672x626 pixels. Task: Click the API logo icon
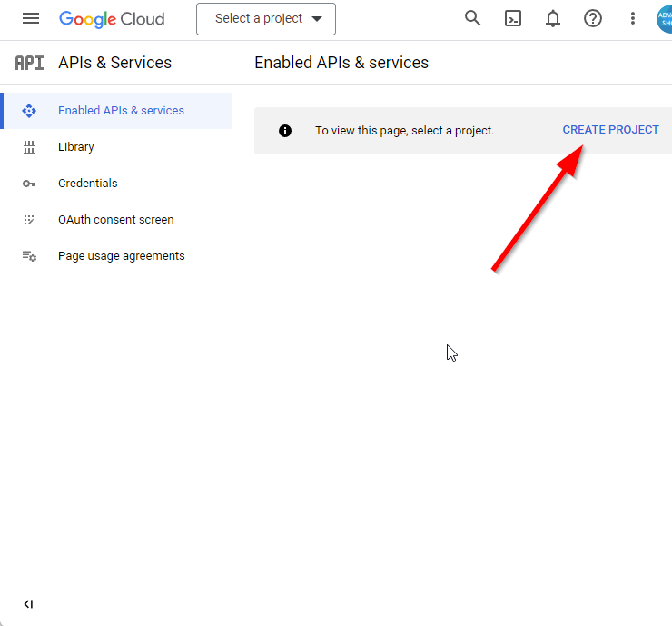pos(29,63)
